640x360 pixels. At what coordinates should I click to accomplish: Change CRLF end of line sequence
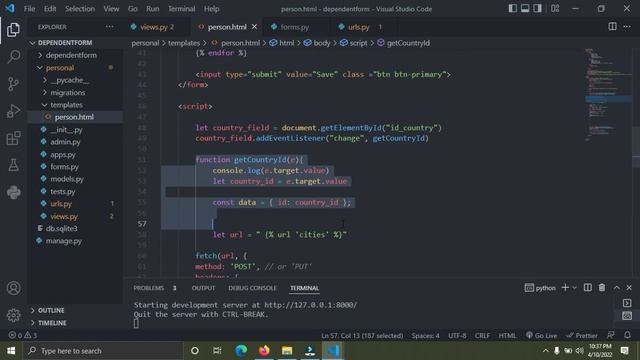(482, 336)
